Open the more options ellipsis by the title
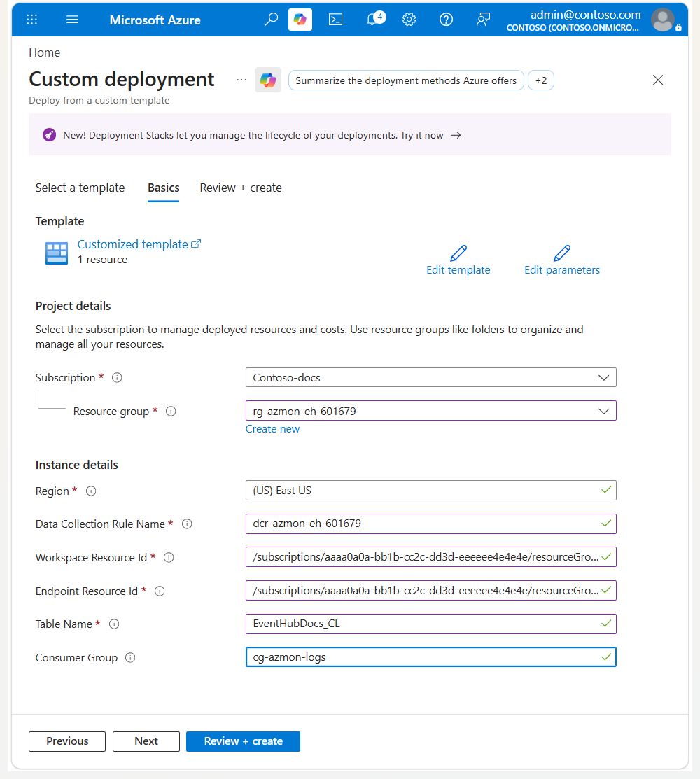 pyautogui.click(x=241, y=80)
